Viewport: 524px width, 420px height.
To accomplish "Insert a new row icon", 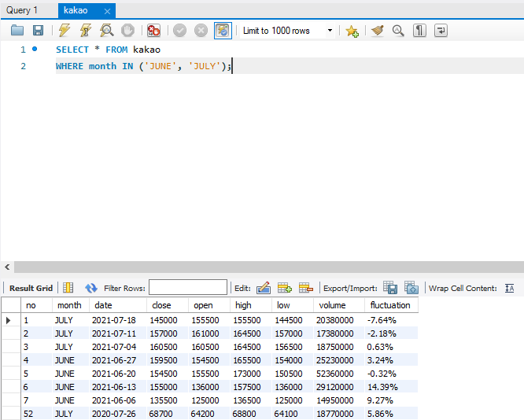I will pyautogui.click(x=284, y=288).
